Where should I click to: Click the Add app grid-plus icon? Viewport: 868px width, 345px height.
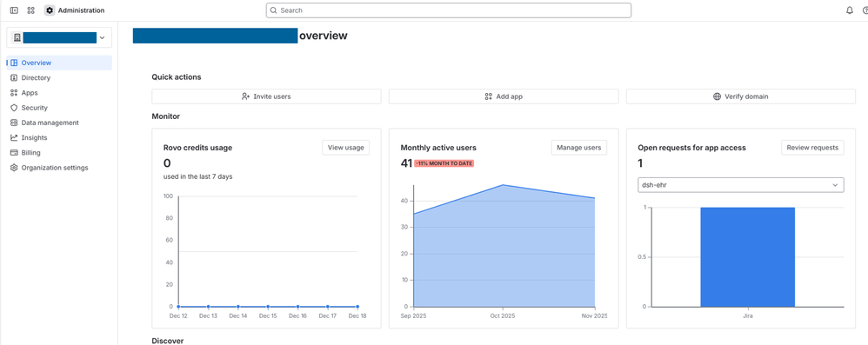point(488,96)
